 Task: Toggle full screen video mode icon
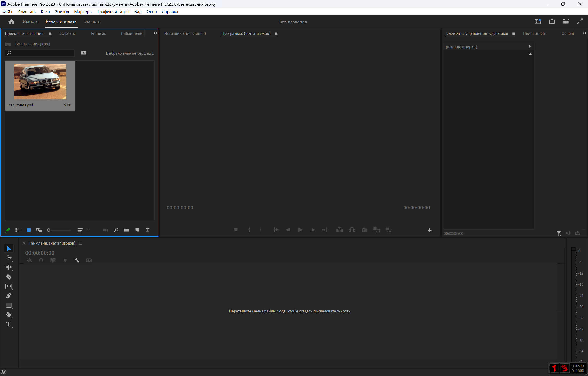coord(580,21)
